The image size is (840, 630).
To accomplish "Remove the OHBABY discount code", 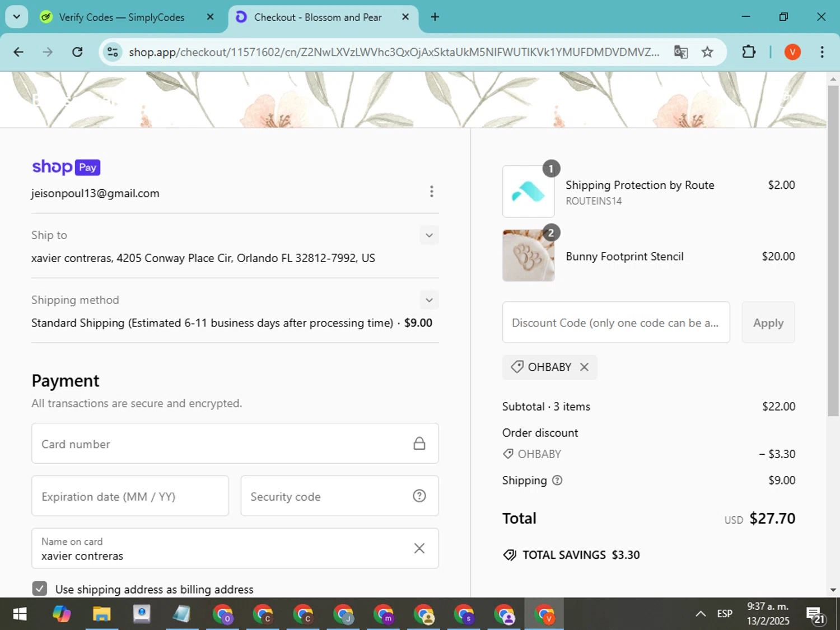I will [584, 367].
